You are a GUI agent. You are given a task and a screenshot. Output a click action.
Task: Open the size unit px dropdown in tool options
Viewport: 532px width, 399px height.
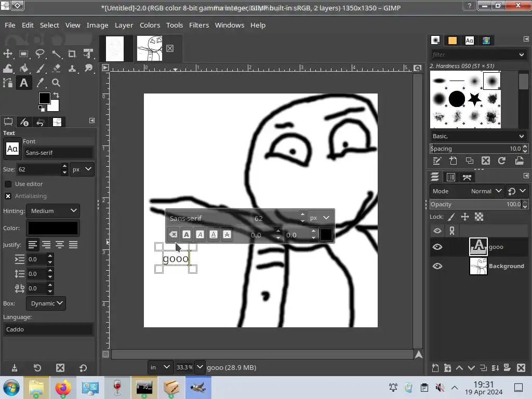pyautogui.click(x=82, y=169)
